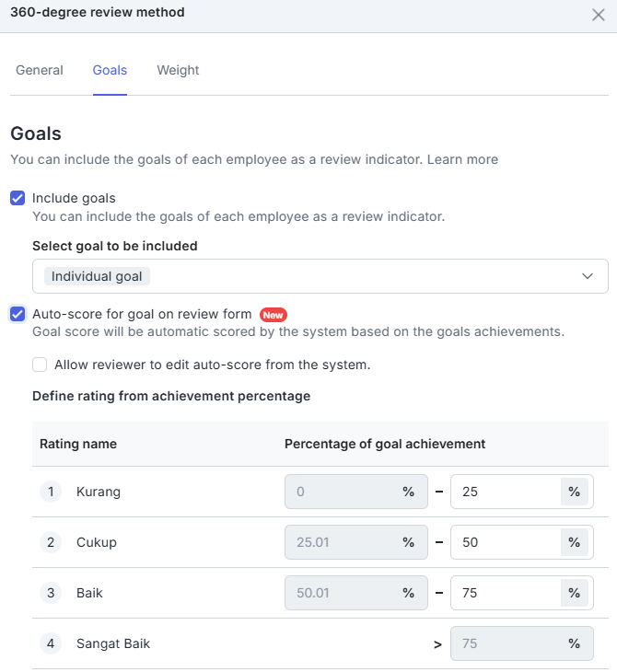This screenshot has height=672, width=617.
Task: Click the Cukup upper limit field showing 50
Action: coord(522,542)
